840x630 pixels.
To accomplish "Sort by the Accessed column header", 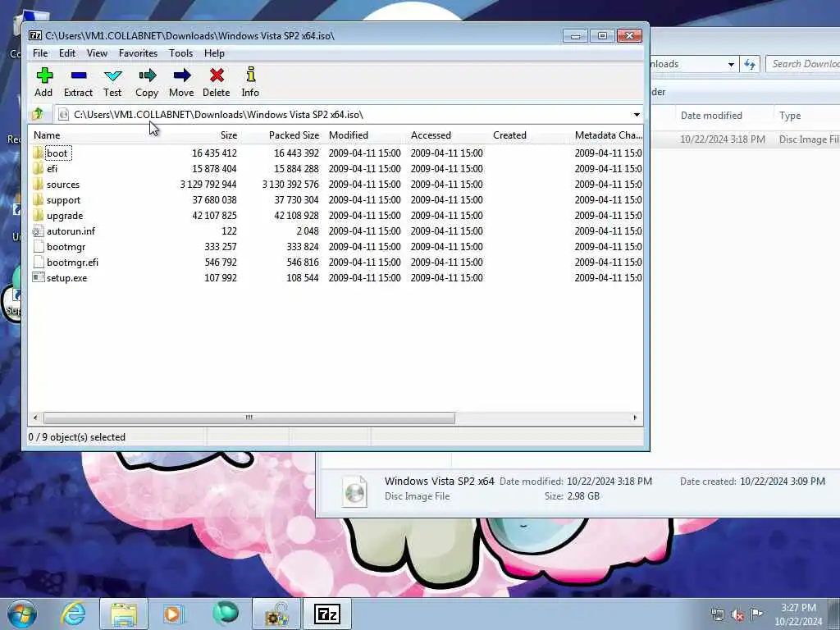I will coord(431,135).
